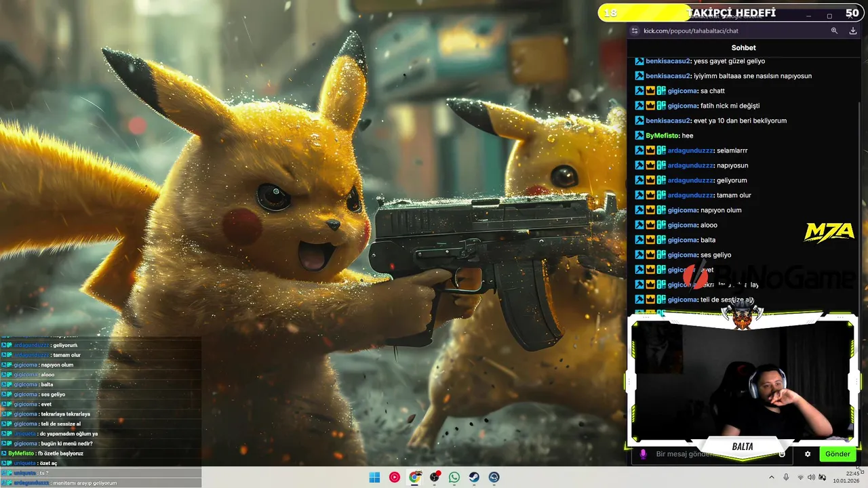The height and width of the screenshot is (488, 868).
Task: Focus the 'Bir mesaj gönder' message field
Action: [712, 454]
